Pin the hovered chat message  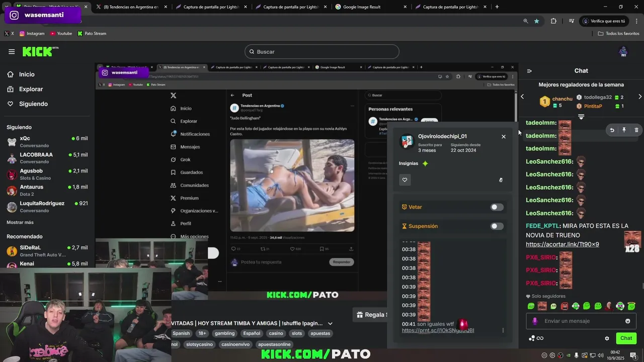click(624, 130)
